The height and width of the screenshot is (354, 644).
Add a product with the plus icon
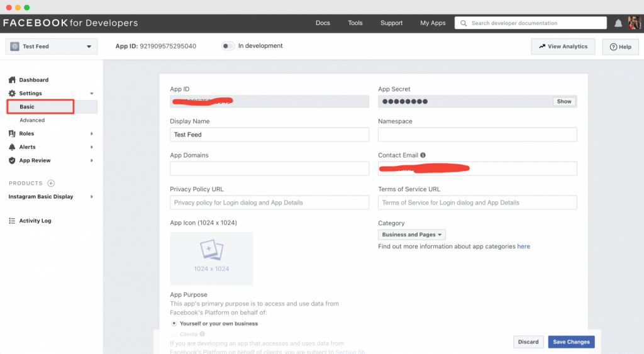tap(51, 183)
